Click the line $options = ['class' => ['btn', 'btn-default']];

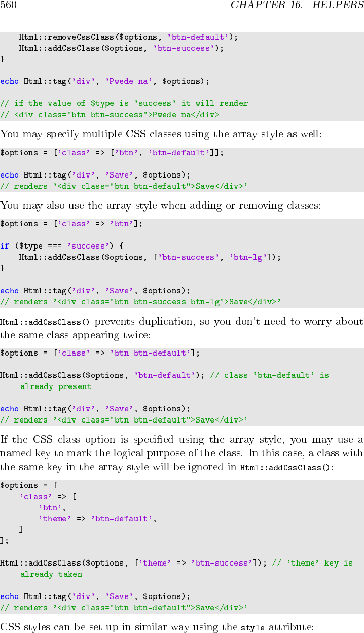tap(112, 153)
